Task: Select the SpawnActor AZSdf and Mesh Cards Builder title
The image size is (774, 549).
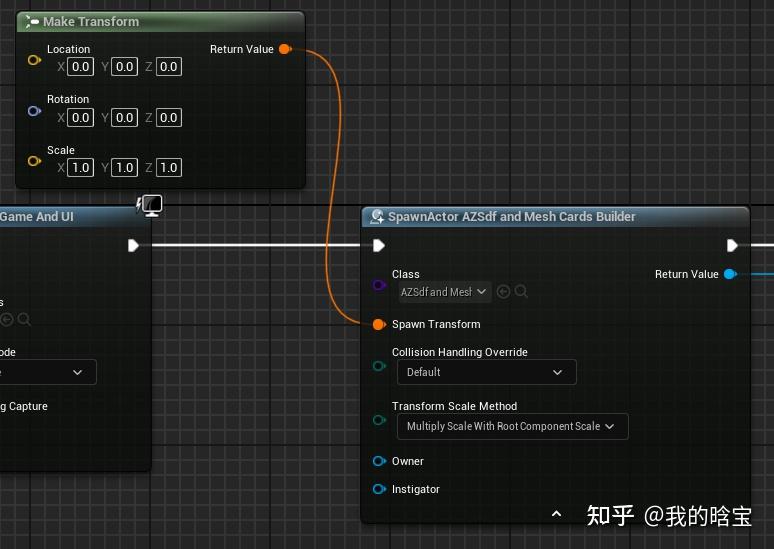Action: click(511, 217)
